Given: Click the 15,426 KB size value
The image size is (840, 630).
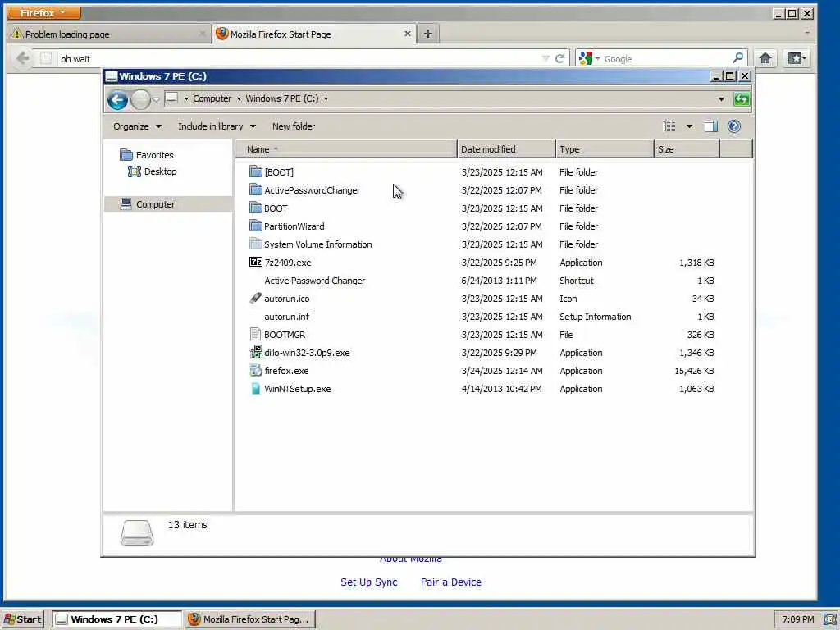Looking at the screenshot, I should click(694, 371).
